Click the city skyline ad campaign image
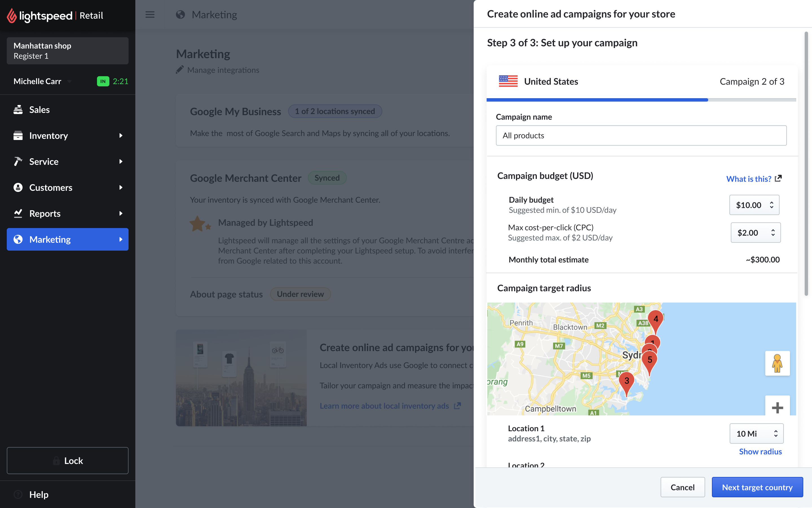 tap(241, 378)
